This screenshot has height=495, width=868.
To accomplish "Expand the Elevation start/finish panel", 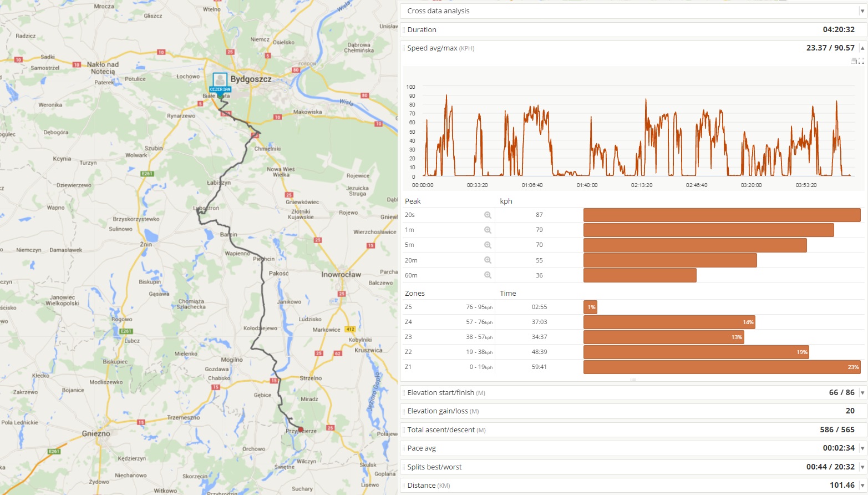I will pyautogui.click(x=862, y=393).
